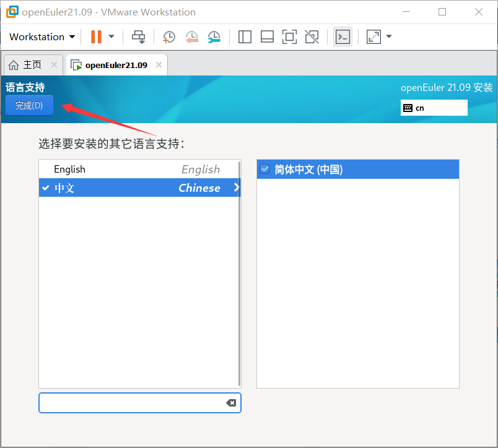Revert to snapshot using the clock-arrow icon
Viewport: 498px width, 448px height.
tap(191, 37)
